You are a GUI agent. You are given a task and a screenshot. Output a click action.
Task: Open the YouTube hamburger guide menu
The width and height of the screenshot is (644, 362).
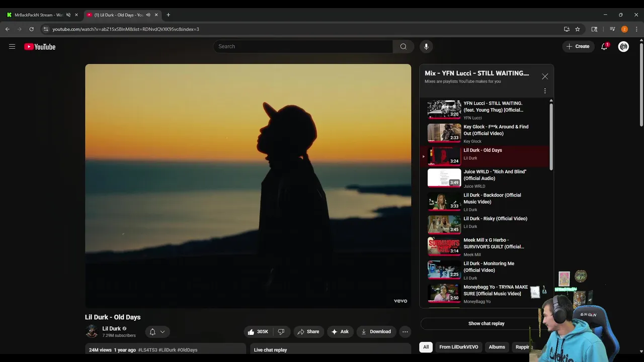point(12,47)
